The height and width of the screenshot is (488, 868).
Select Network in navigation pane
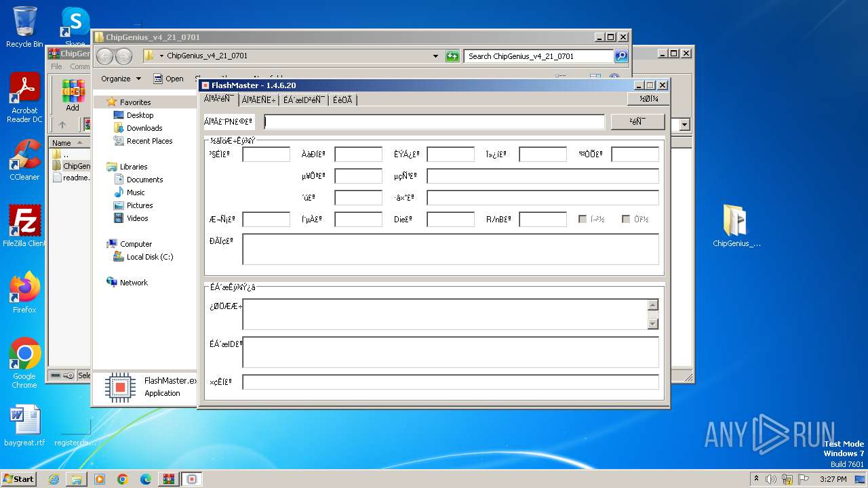(x=134, y=283)
